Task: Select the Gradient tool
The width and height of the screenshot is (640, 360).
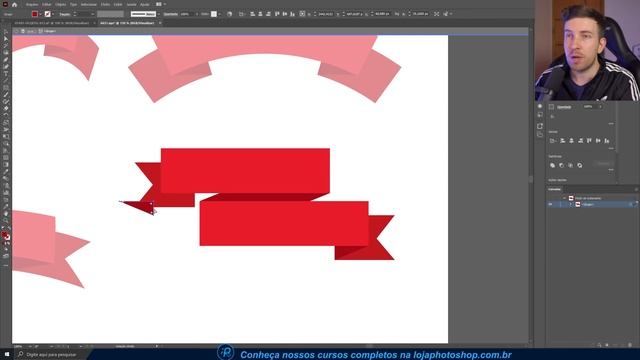Action: 6,164
